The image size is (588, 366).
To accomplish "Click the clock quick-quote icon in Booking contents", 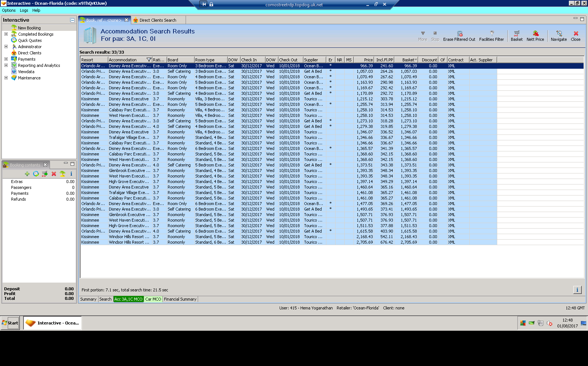I will [x=36, y=174].
